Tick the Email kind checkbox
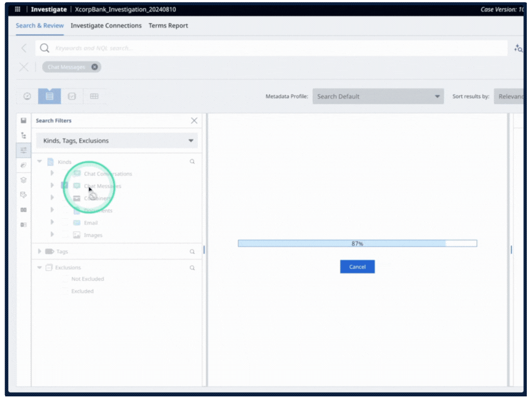The height and width of the screenshot is (399, 532). click(64, 222)
